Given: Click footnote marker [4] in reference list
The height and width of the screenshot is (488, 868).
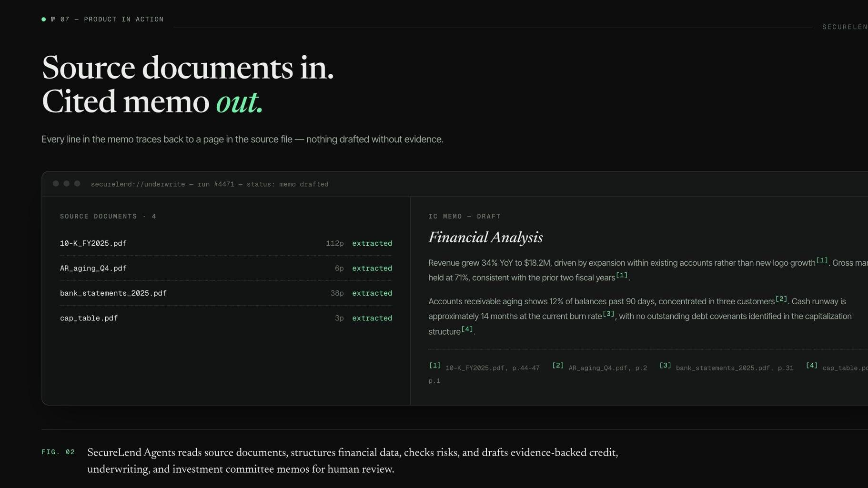Looking at the screenshot, I should coord(812,366).
